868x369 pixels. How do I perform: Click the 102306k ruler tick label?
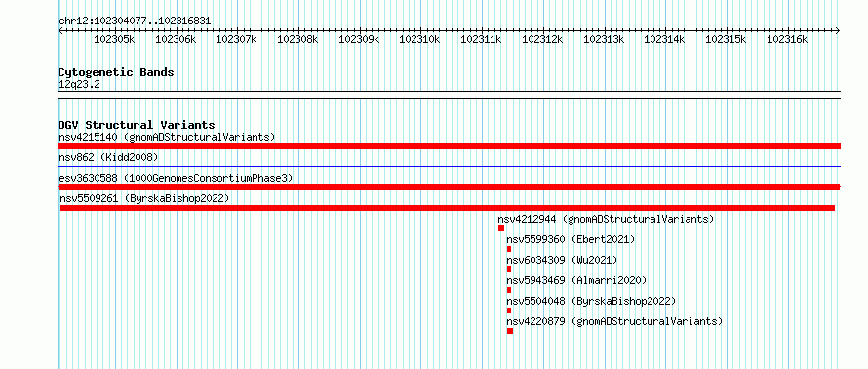point(176,39)
